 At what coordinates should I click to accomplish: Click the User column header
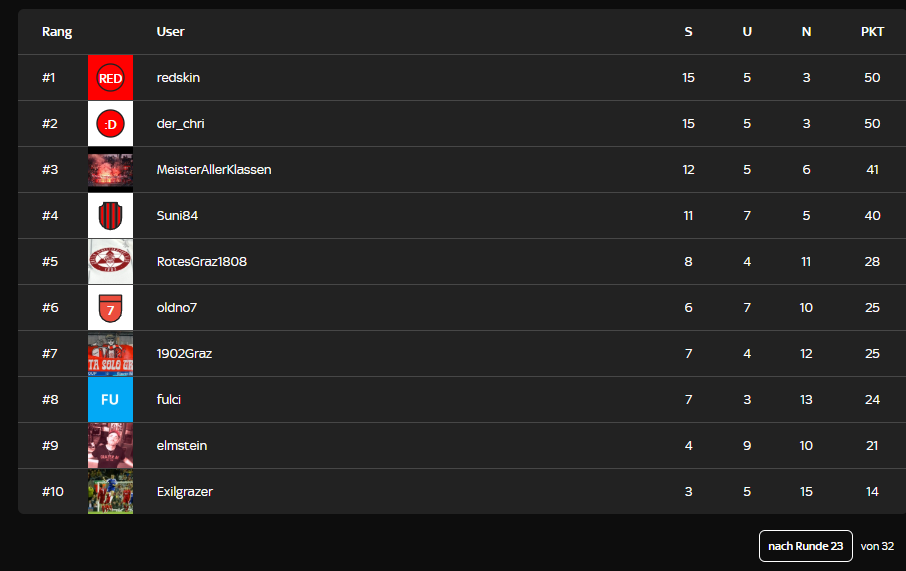(x=170, y=32)
